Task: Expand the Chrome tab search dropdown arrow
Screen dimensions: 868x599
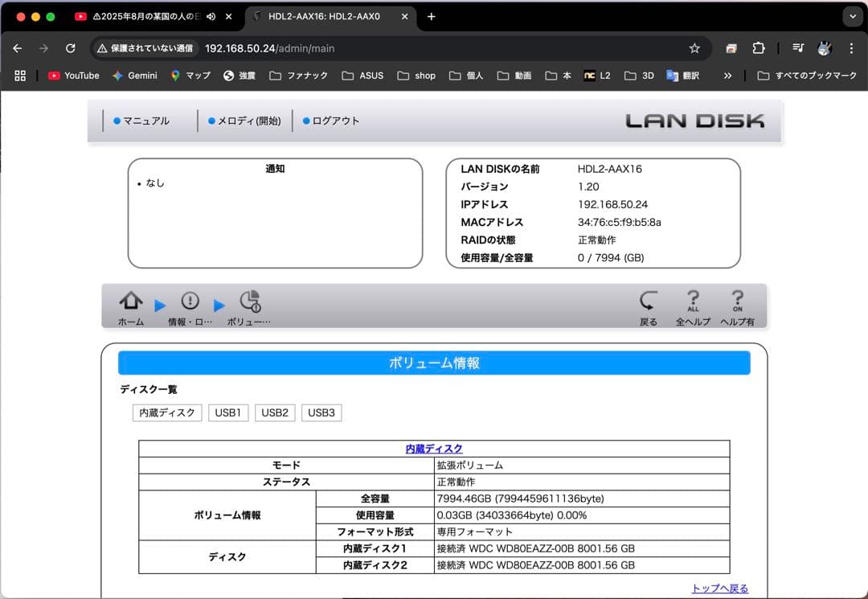Action: pos(854,16)
